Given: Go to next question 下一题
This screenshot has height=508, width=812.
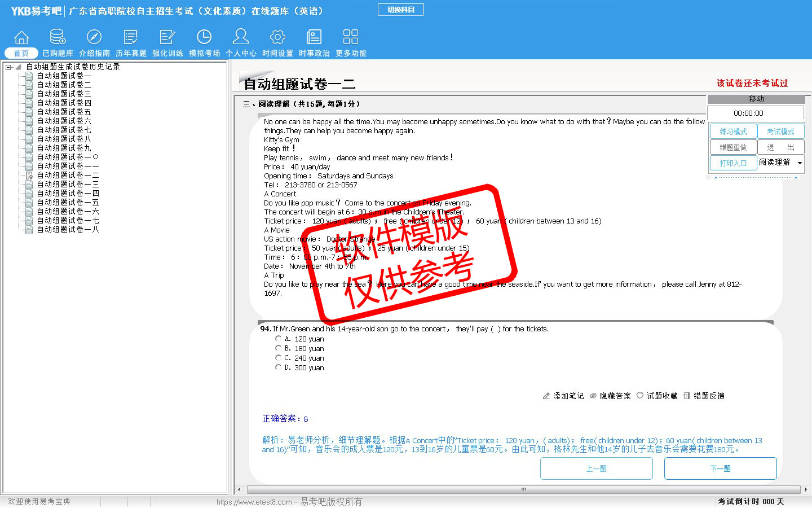Looking at the screenshot, I should (720, 468).
